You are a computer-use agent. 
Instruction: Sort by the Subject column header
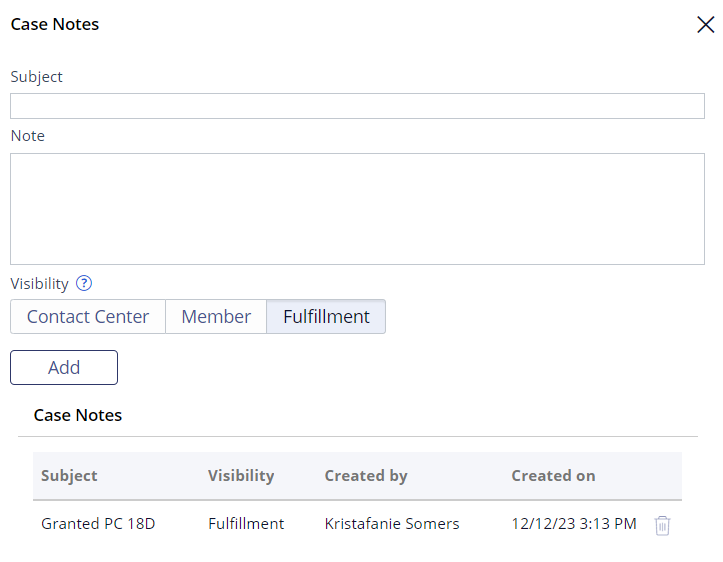[x=69, y=475]
